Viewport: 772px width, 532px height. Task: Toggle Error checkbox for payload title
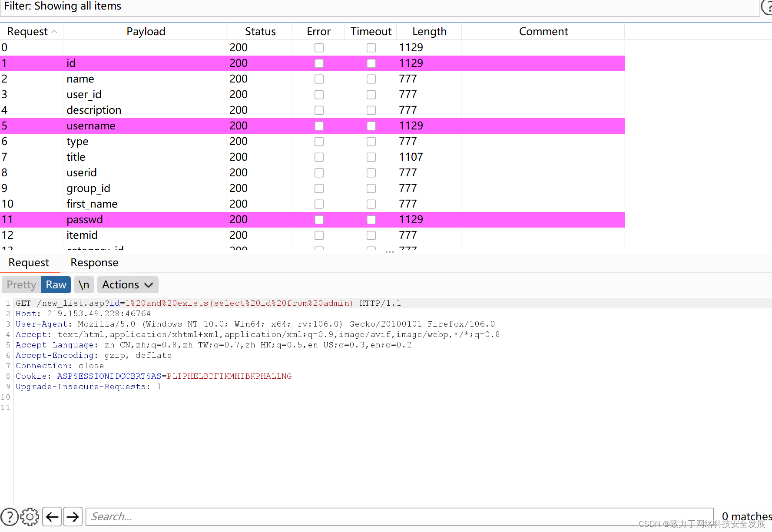tap(319, 157)
